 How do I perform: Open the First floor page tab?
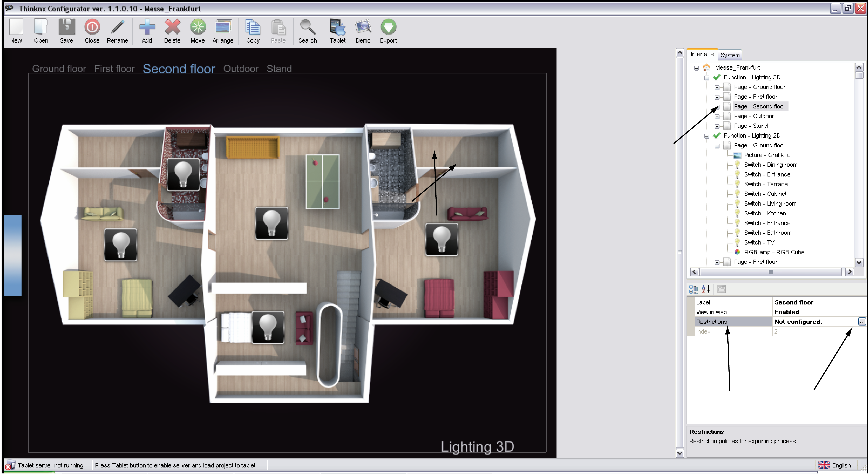[x=114, y=69]
